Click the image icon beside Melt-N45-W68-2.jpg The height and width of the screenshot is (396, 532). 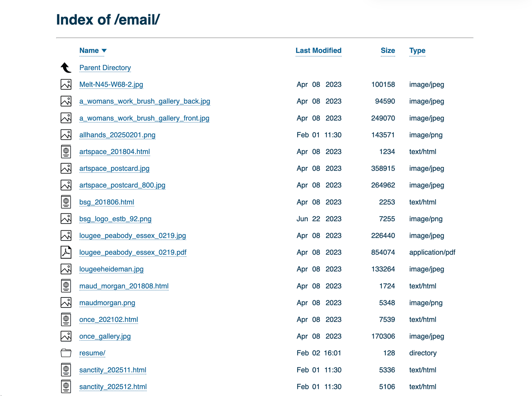point(66,84)
